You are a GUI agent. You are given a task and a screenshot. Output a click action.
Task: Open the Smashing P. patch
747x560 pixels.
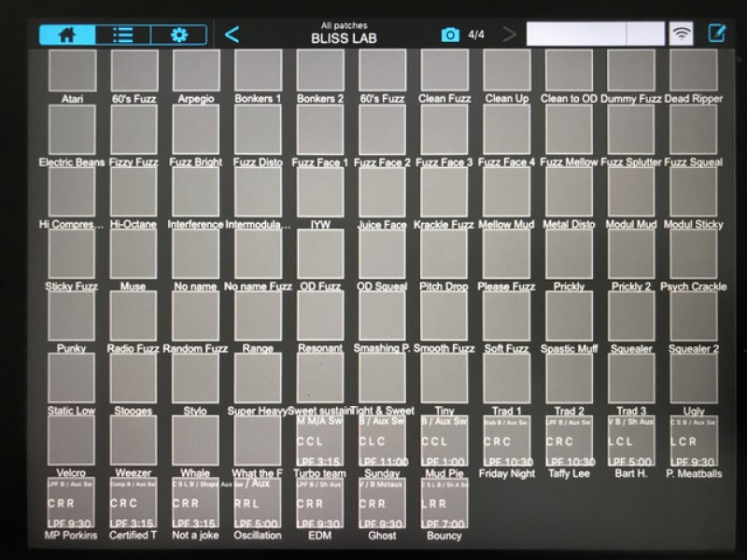[382, 315]
